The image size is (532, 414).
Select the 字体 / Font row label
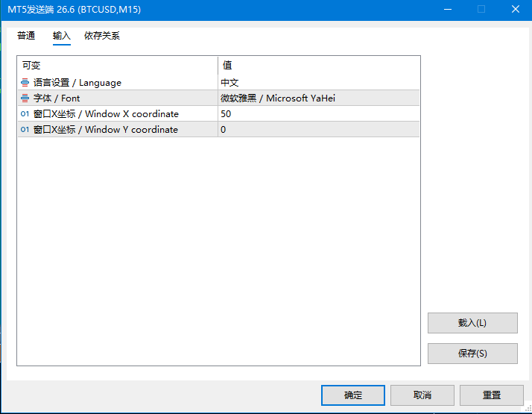pyautogui.click(x=57, y=98)
